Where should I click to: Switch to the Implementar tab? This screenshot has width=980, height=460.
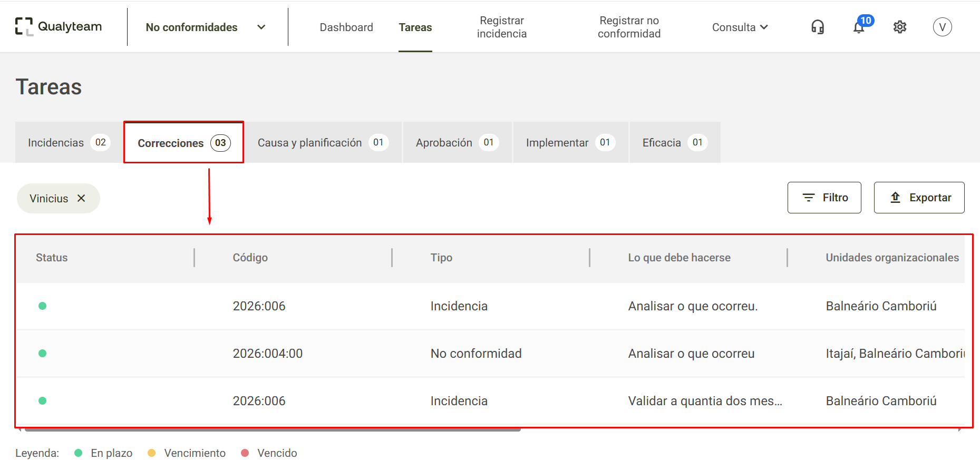coord(570,142)
